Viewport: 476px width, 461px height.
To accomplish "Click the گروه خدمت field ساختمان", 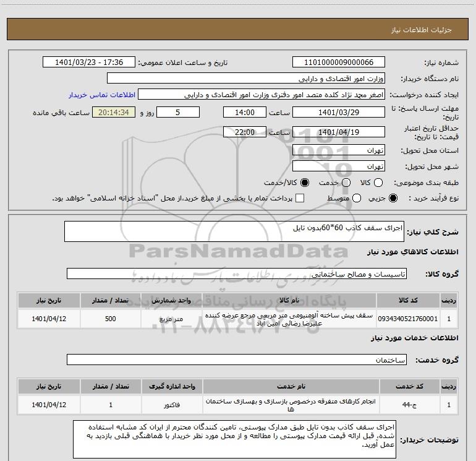I will [x=237, y=360].
